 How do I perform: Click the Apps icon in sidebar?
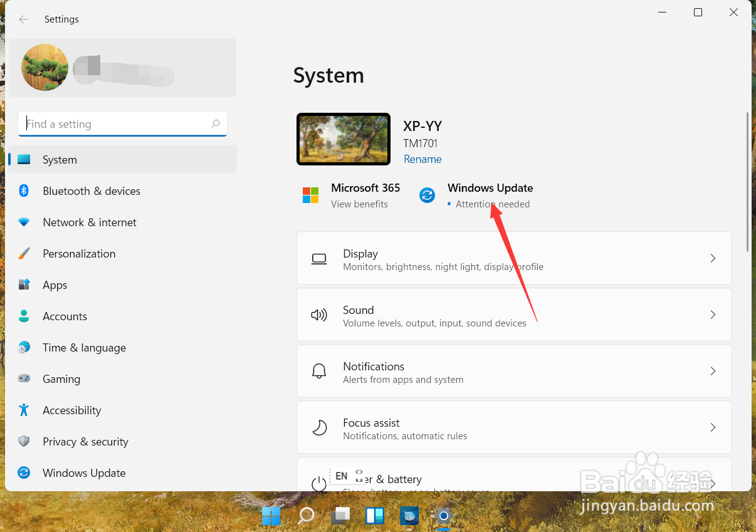click(24, 284)
